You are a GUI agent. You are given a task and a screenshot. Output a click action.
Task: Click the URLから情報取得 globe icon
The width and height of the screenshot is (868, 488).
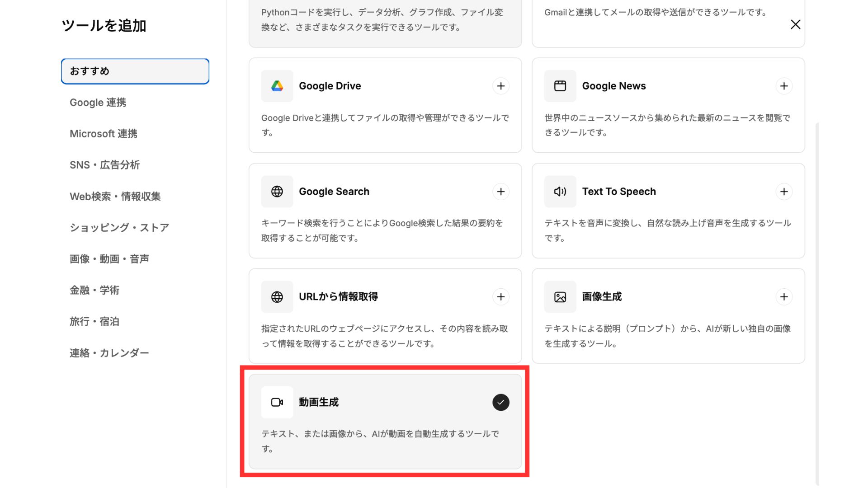[277, 297]
